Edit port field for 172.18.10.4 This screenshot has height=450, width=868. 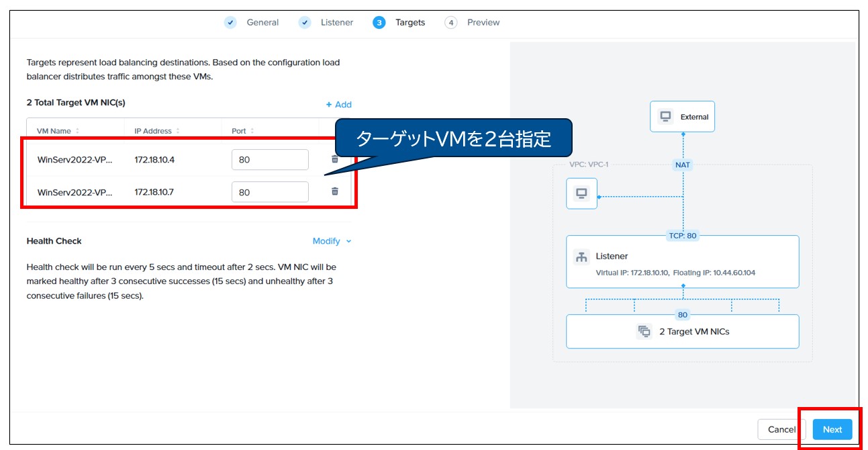(270, 160)
